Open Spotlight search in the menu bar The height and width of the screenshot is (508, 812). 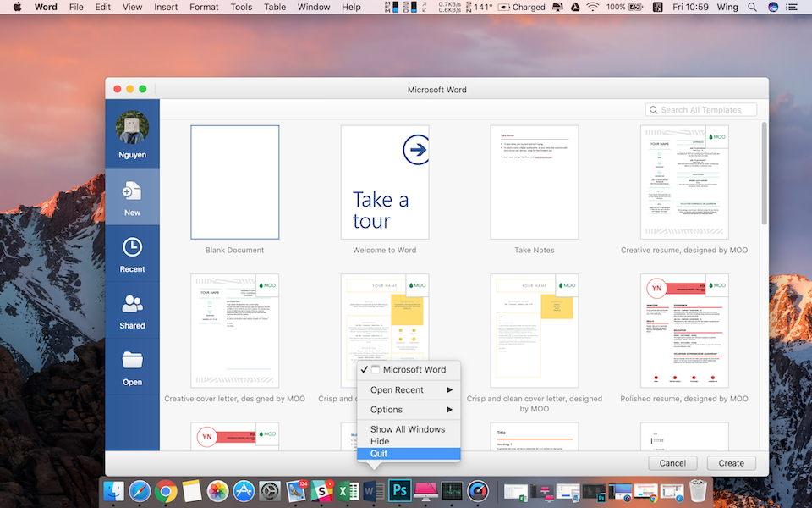click(x=752, y=8)
